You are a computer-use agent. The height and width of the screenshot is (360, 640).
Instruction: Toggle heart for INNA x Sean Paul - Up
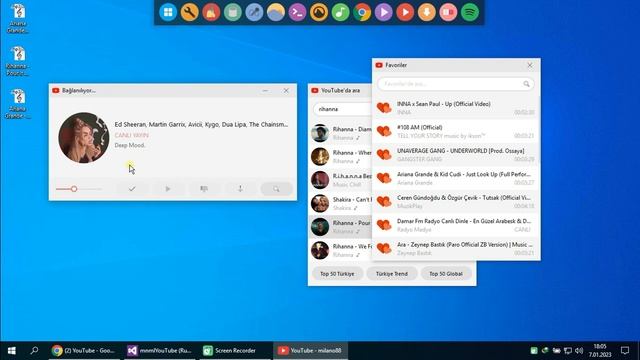coord(384,108)
